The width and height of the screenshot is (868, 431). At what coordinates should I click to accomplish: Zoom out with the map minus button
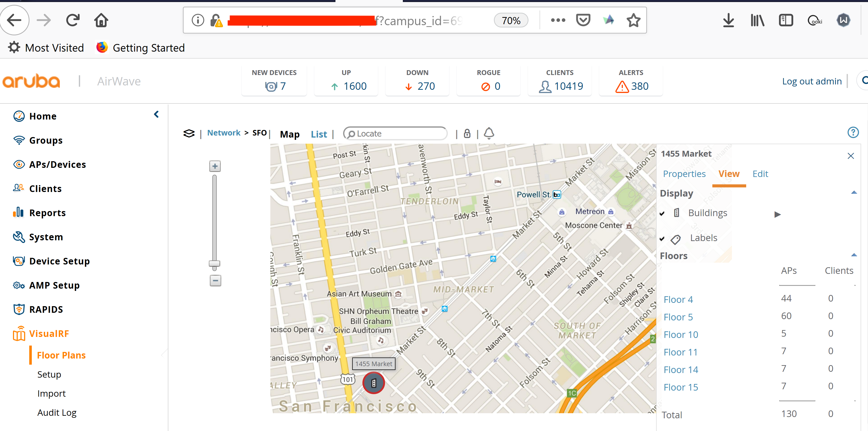pyautogui.click(x=215, y=280)
